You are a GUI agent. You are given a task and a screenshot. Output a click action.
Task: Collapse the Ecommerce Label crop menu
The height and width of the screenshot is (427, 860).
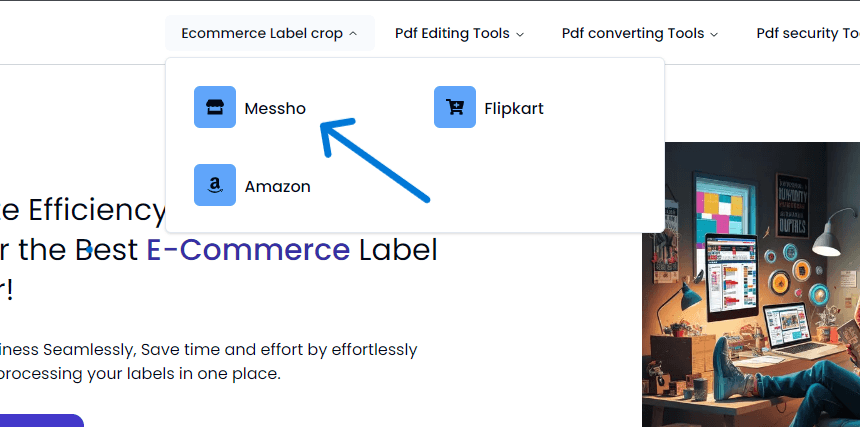tap(269, 33)
